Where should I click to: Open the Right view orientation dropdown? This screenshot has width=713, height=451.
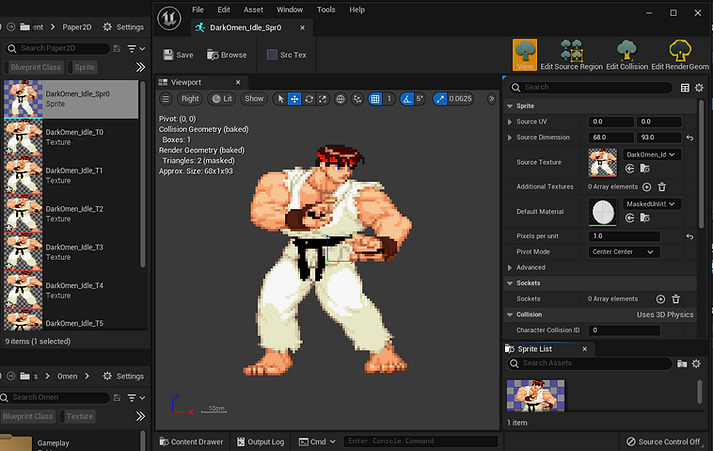pyautogui.click(x=190, y=99)
